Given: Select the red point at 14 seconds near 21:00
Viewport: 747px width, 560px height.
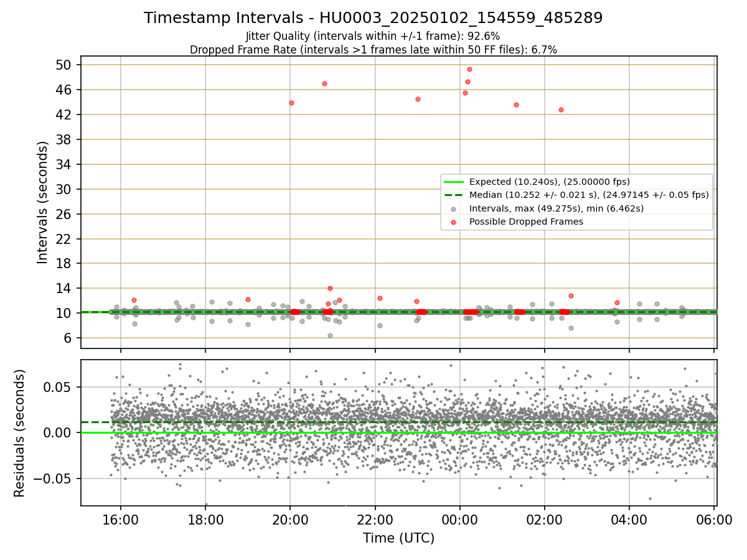Looking at the screenshot, I should tap(330, 288).
